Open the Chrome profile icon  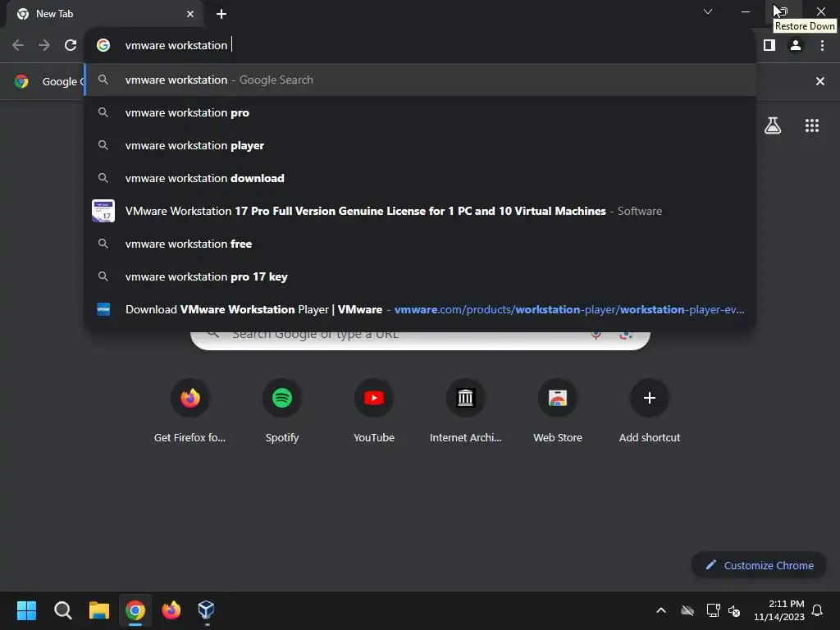796,46
